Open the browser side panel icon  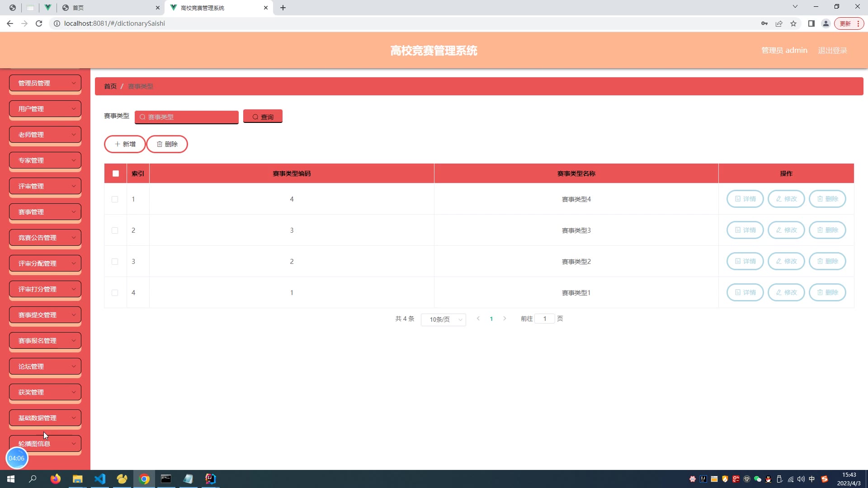(x=811, y=23)
